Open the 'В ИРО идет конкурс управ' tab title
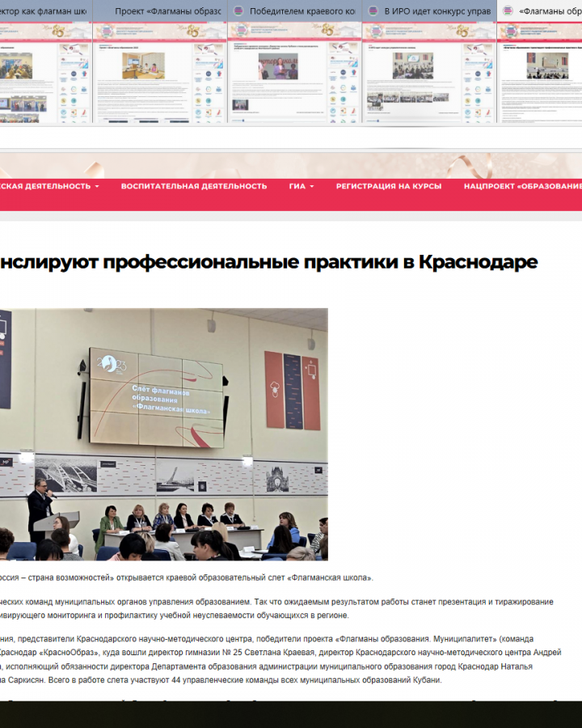This screenshot has height=728, width=582. [436, 11]
